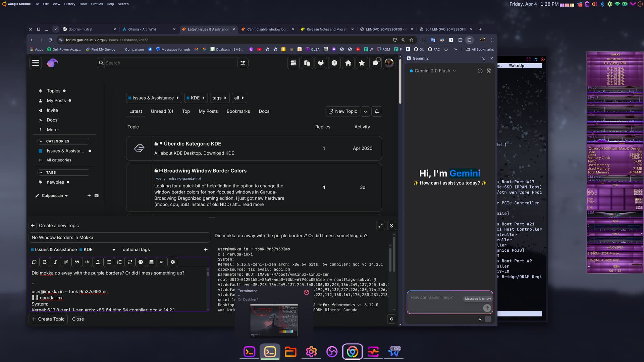Screen dimensions: 644x362
Task: Insert GIF from composer toolbar
Action: click(162, 262)
